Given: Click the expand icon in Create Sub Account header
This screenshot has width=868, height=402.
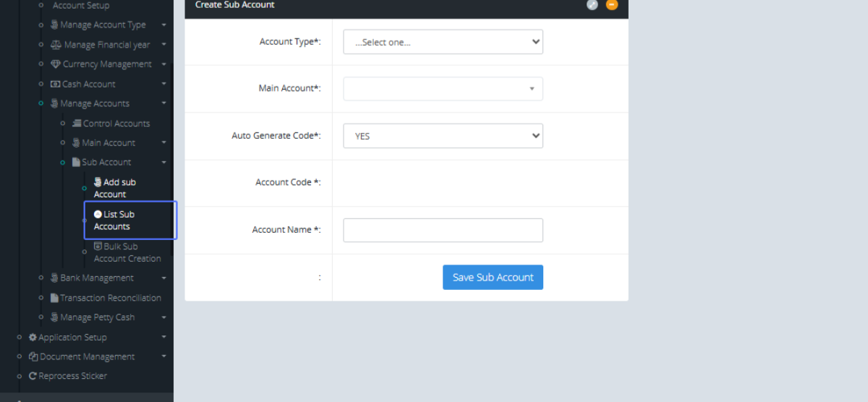Looking at the screenshot, I should pos(592,5).
